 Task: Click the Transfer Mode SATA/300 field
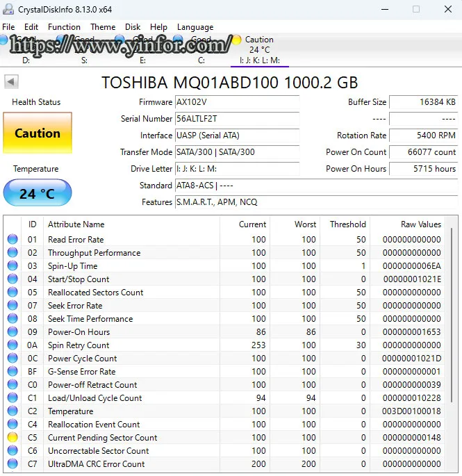click(x=238, y=152)
